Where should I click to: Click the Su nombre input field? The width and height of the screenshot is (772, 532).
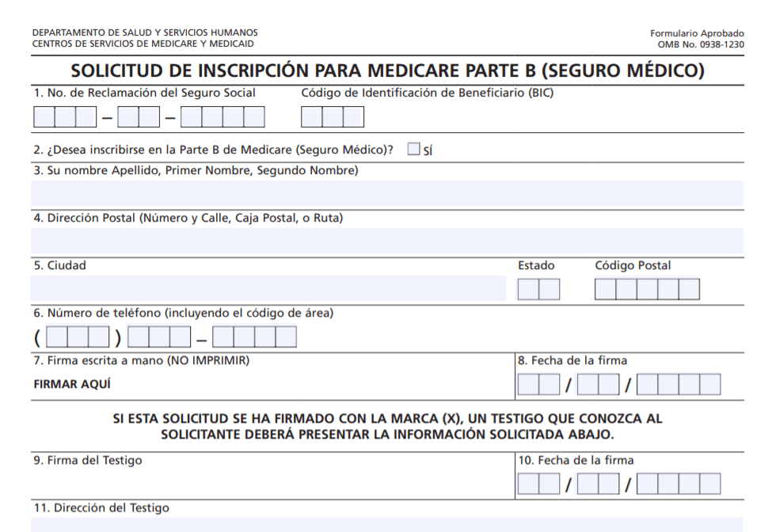tap(387, 193)
